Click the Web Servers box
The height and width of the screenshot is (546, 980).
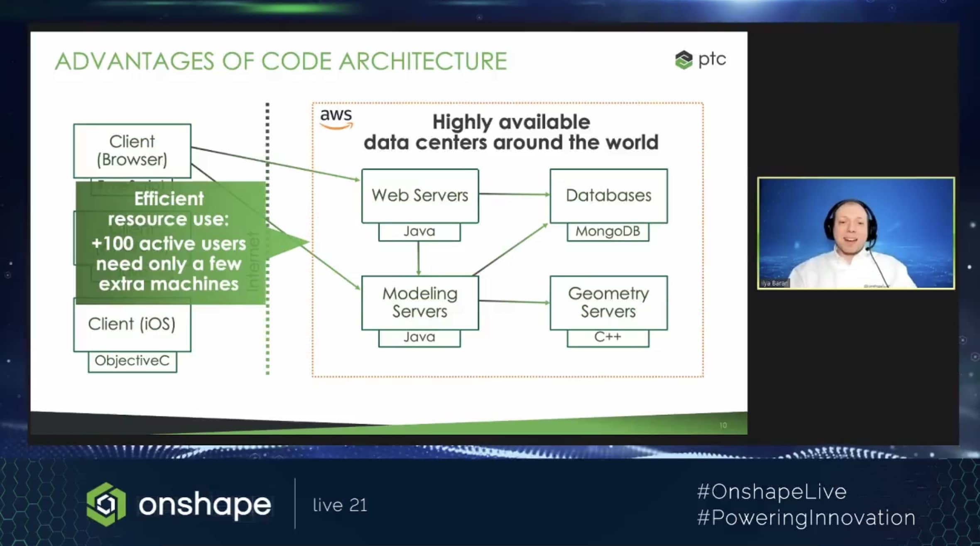[420, 195]
